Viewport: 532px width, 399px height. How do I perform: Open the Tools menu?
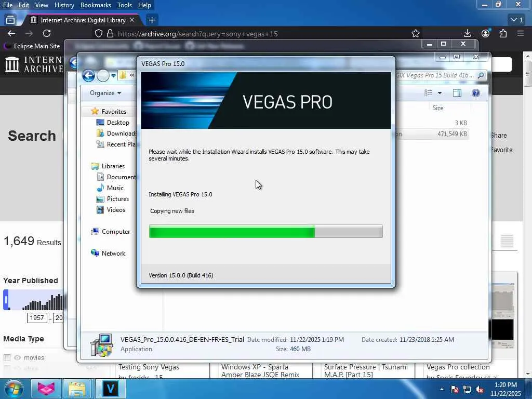pos(125,5)
